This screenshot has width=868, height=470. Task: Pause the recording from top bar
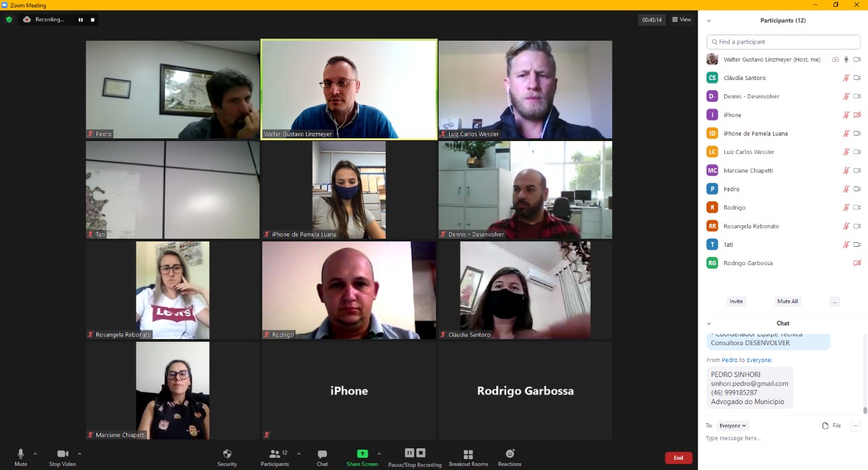81,20
